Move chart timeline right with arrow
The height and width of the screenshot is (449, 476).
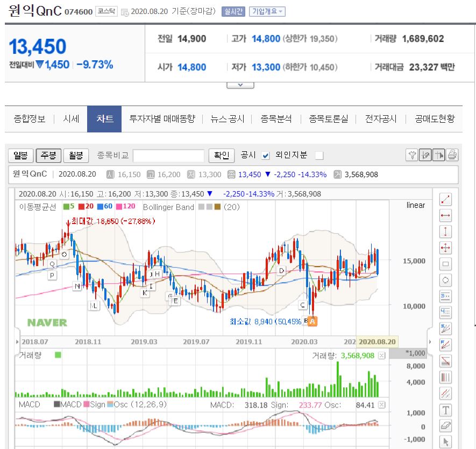(430, 342)
